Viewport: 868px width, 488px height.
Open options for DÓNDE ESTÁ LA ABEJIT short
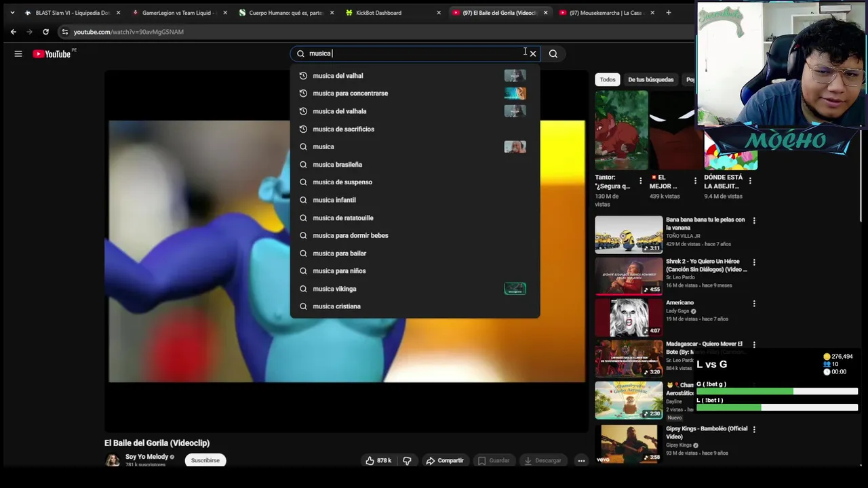click(749, 181)
